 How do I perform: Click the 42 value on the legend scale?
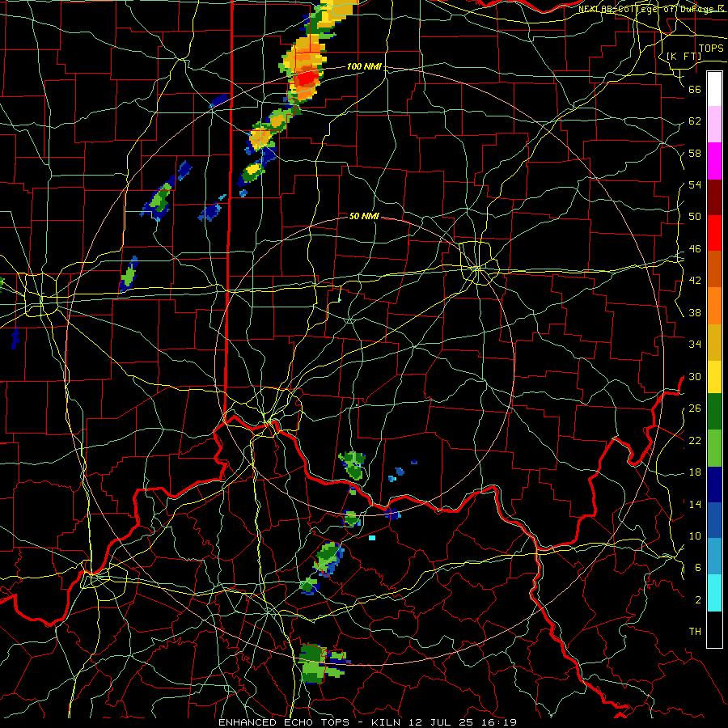(x=695, y=281)
